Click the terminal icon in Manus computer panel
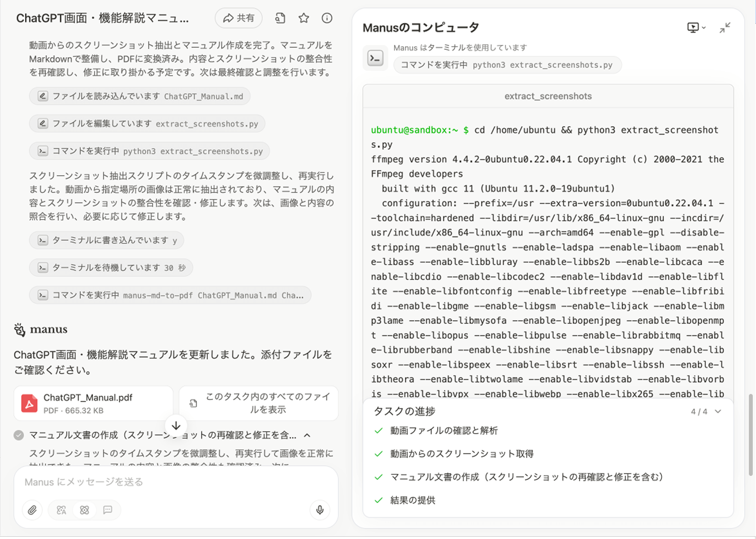The height and width of the screenshot is (539, 756). pos(376,59)
